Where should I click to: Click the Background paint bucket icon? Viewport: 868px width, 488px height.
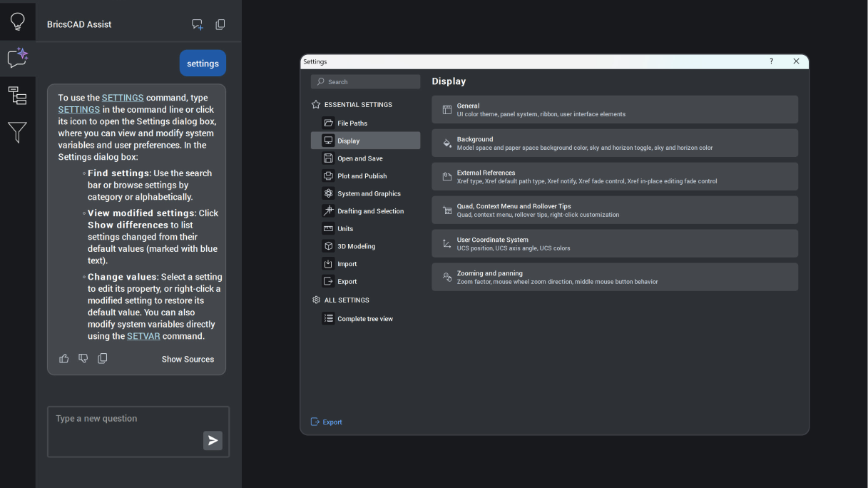tap(447, 143)
